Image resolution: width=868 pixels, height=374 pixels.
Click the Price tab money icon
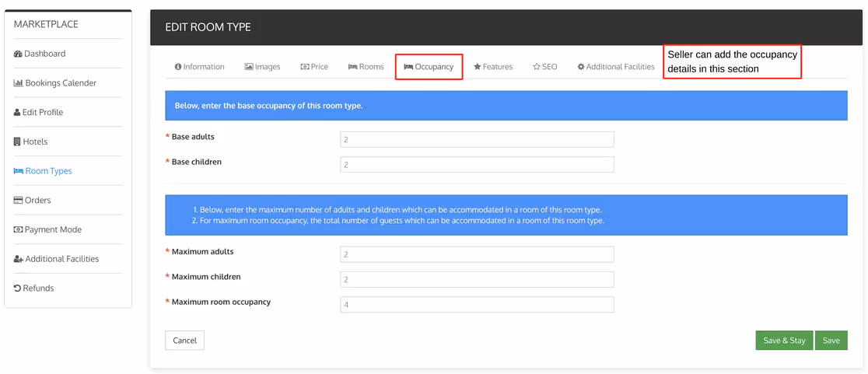tap(304, 67)
